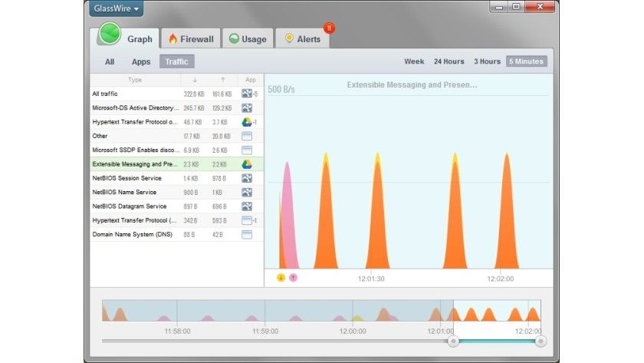Set time range to Week
This screenshot has width=644, height=363.
coord(414,61)
